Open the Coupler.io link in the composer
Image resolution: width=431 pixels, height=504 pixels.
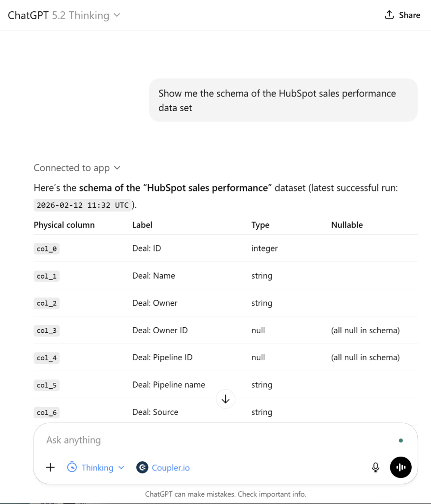[170, 467]
